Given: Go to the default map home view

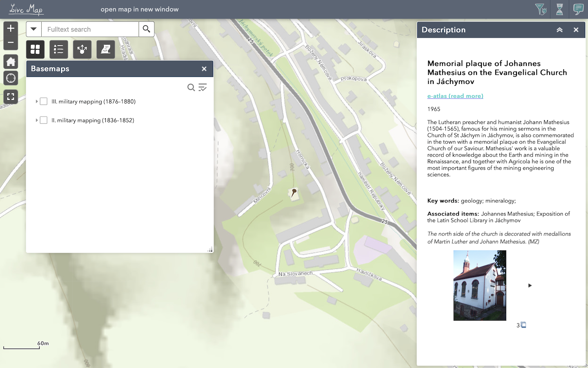Looking at the screenshot, I should (x=11, y=62).
